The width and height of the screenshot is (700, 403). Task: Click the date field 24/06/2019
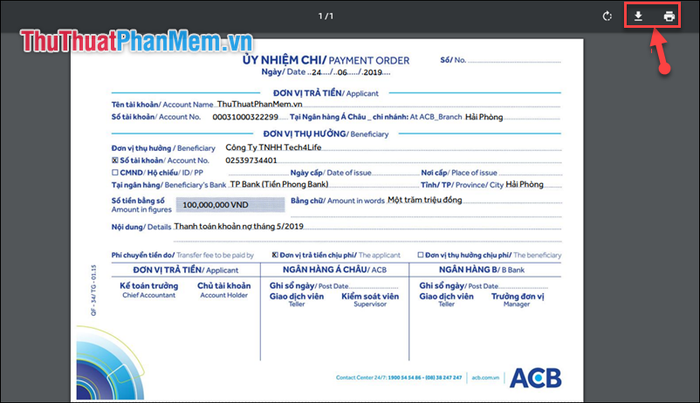pos(347,72)
